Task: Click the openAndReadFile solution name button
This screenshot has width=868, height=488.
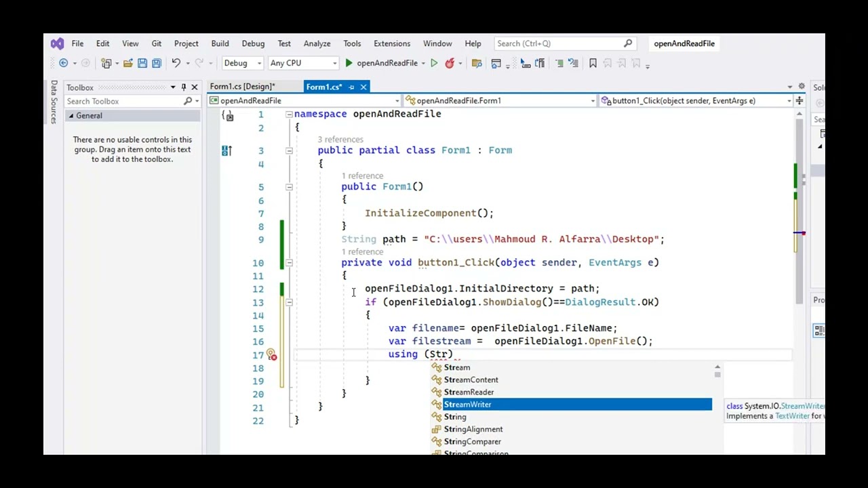Action: (684, 43)
